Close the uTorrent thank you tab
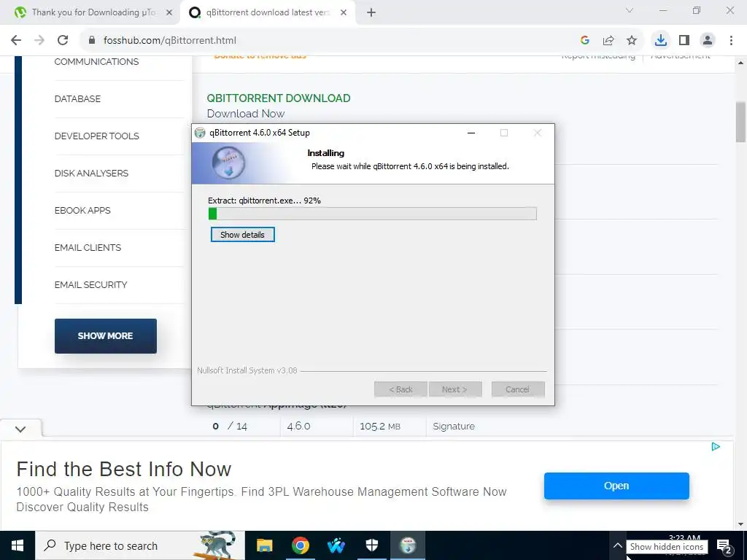 click(x=169, y=13)
